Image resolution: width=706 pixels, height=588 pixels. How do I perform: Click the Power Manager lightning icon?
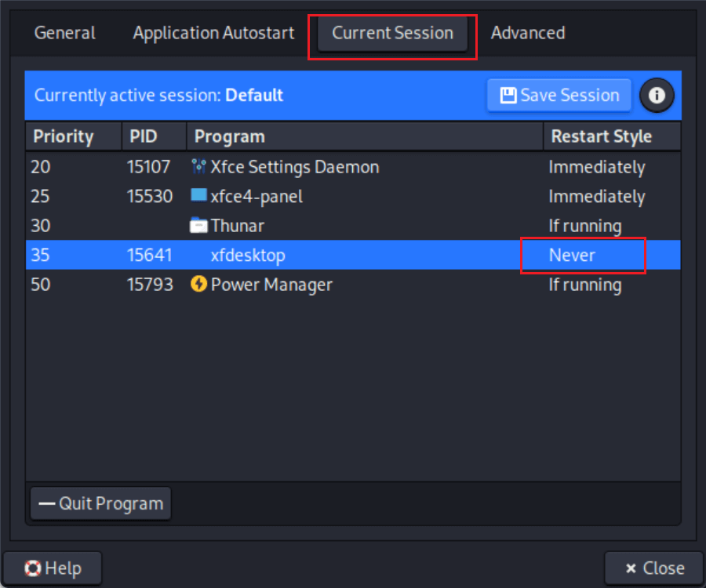[198, 285]
